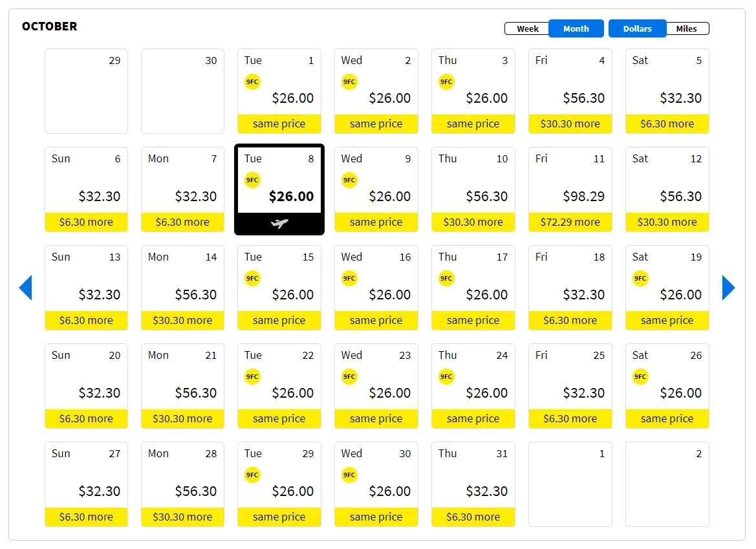Viewport: 756px width, 549px height.
Task: Choose Thursday October 31 at $32.30
Action: pos(473,484)
